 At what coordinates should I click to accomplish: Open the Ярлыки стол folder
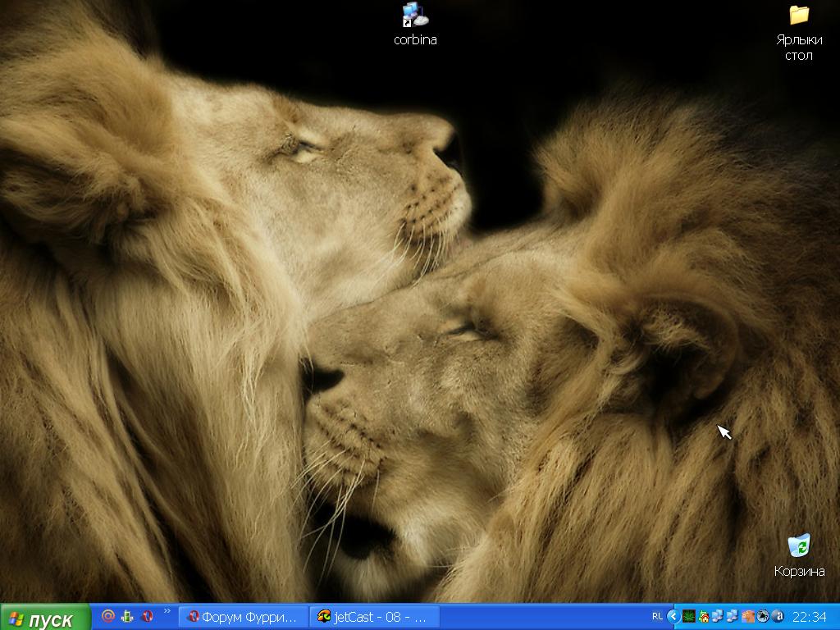pyautogui.click(x=798, y=15)
